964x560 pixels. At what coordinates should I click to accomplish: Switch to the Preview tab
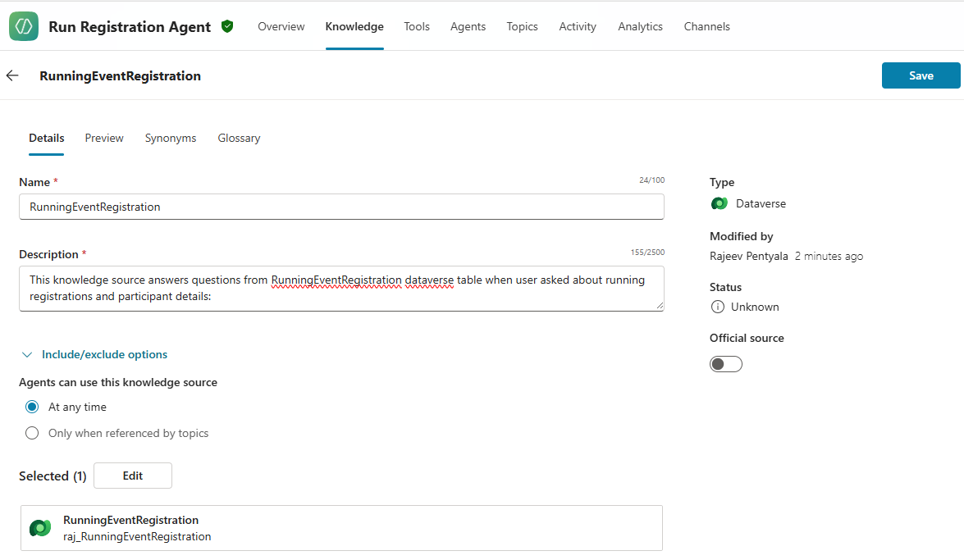pos(104,138)
